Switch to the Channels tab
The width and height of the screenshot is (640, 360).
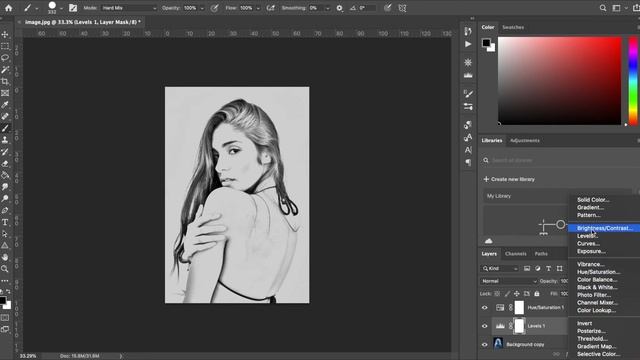[516, 254]
